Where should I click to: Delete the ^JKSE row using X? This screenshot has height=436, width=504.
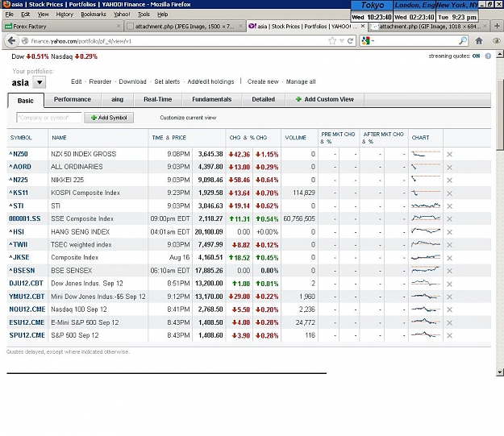[x=449, y=258]
